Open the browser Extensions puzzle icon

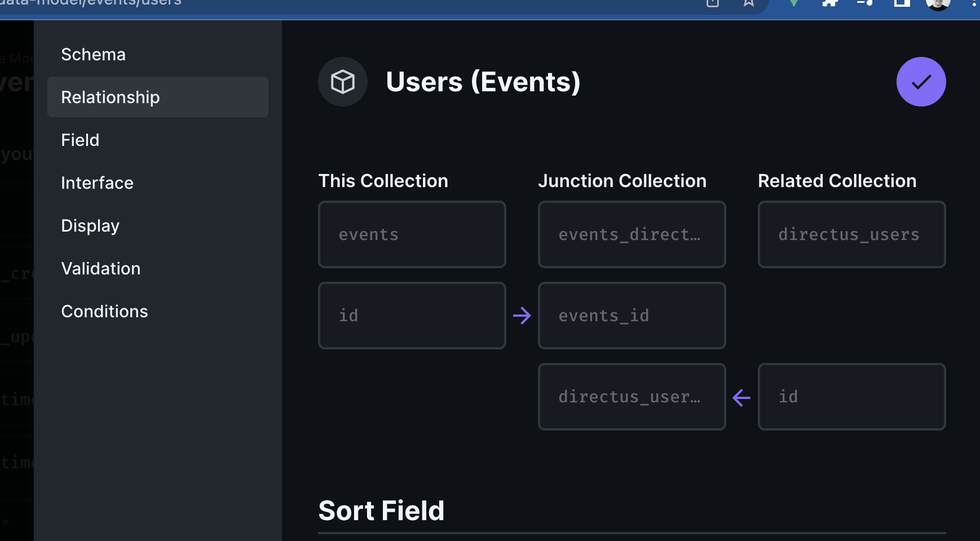(x=829, y=2)
